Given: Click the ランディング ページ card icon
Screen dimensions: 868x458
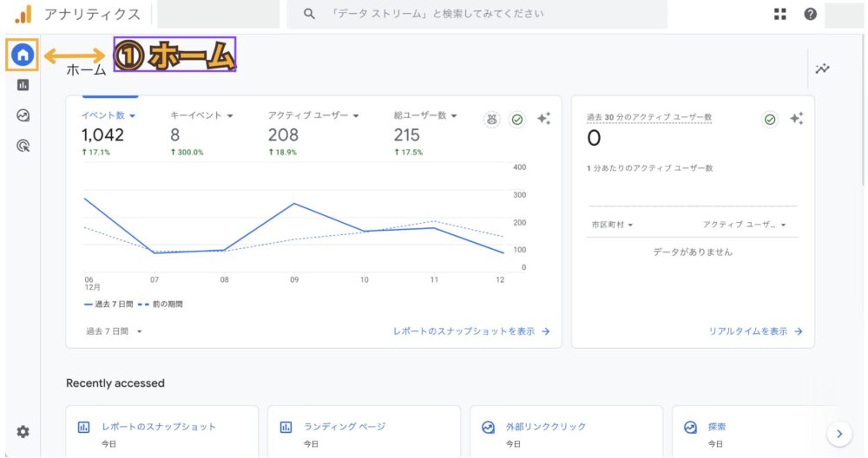Looking at the screenshot, I should pos(286,427).
